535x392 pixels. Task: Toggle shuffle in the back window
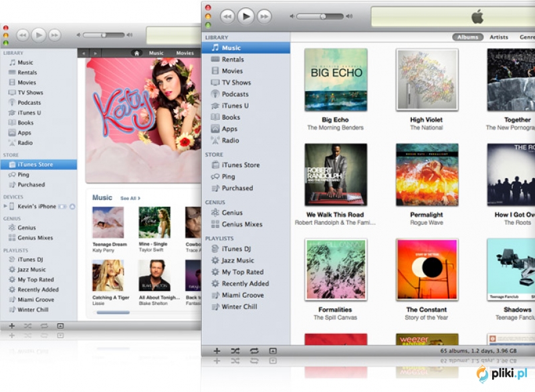[x=27, y=326]
